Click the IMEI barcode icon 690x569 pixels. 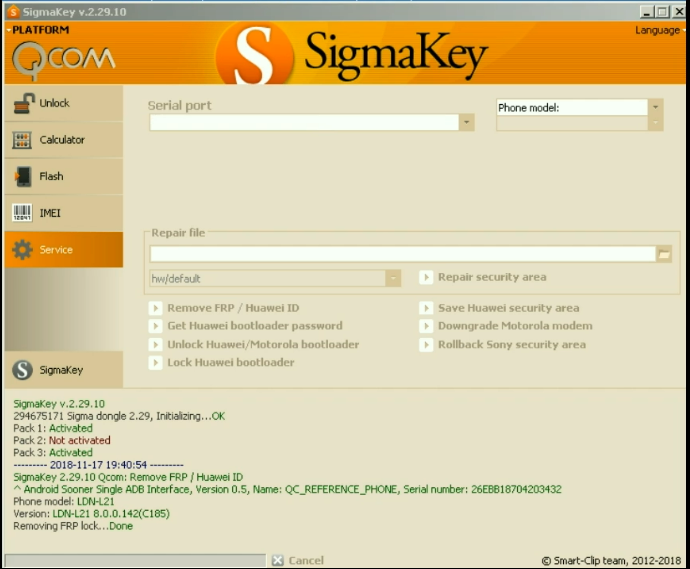(x=22, y=213)
